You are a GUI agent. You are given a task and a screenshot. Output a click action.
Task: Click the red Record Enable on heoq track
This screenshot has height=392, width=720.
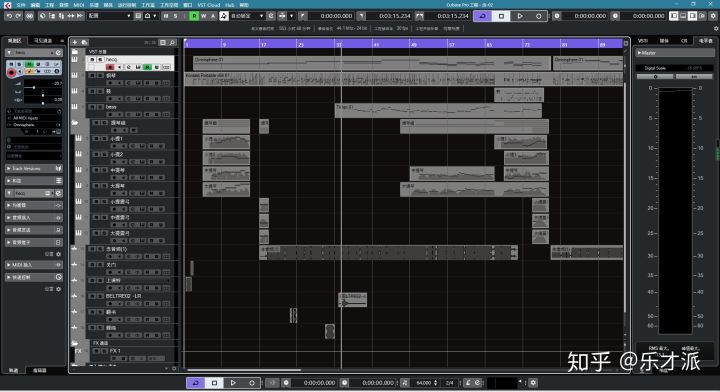[x=110, y=67]
